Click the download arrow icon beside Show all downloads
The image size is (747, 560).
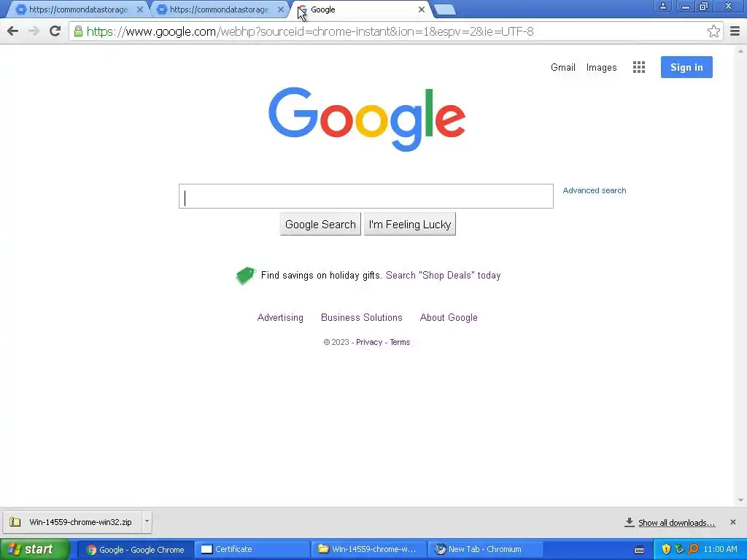[630, 522]
